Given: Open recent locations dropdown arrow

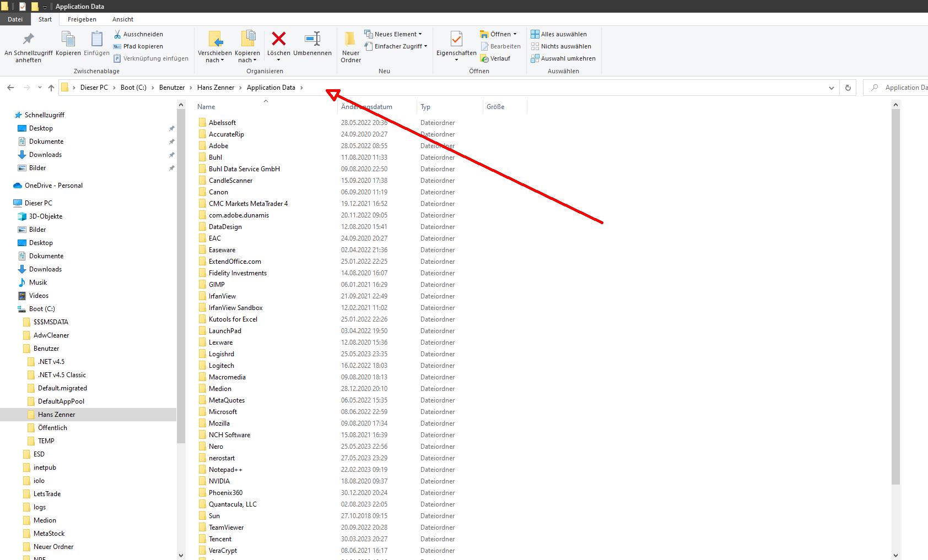Looking at the screenshot, I should pos(40,88).
